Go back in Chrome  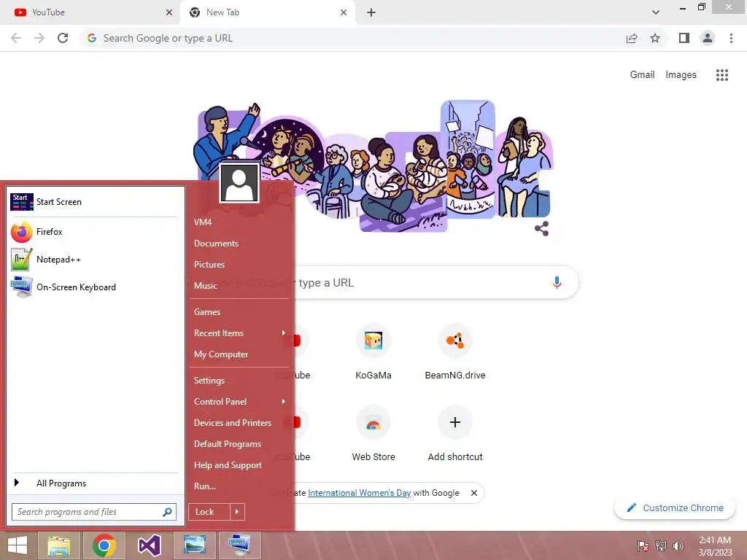click(16, 38)
